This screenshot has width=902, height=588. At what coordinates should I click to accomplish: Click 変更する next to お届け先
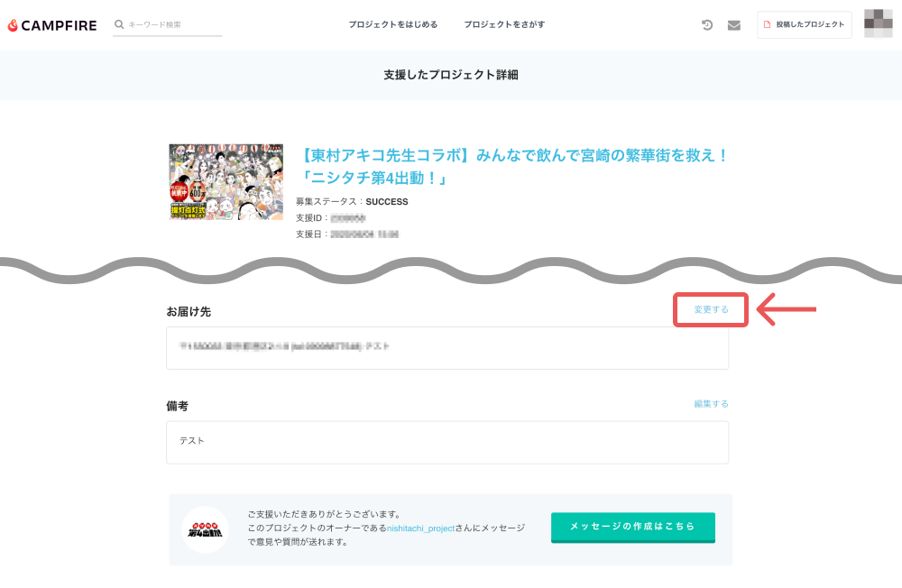711,310
